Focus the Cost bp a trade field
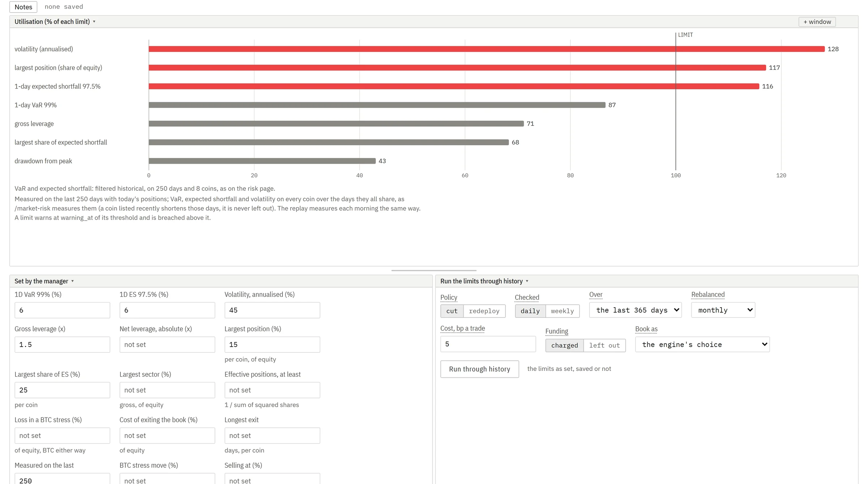 488,344
